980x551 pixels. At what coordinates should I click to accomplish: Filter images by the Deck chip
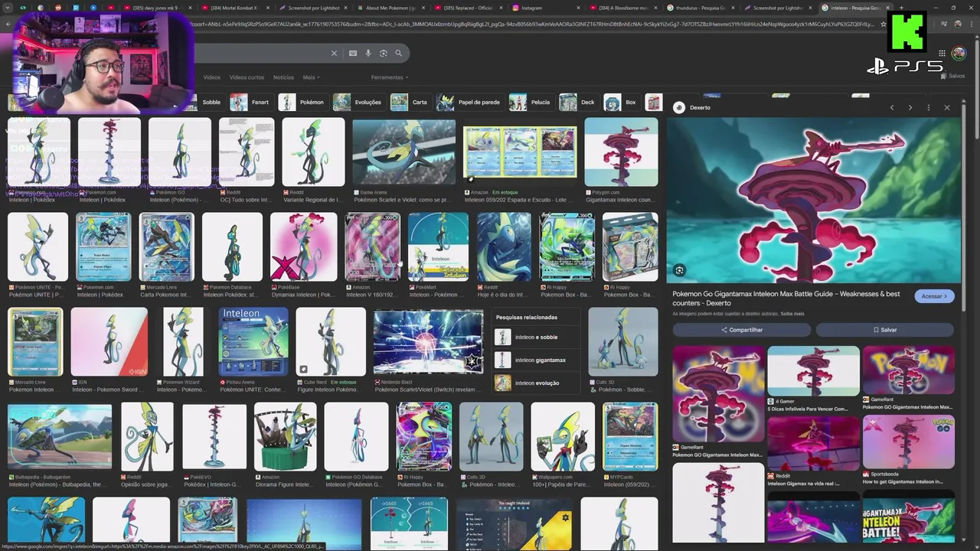click(x=578, y=103)
